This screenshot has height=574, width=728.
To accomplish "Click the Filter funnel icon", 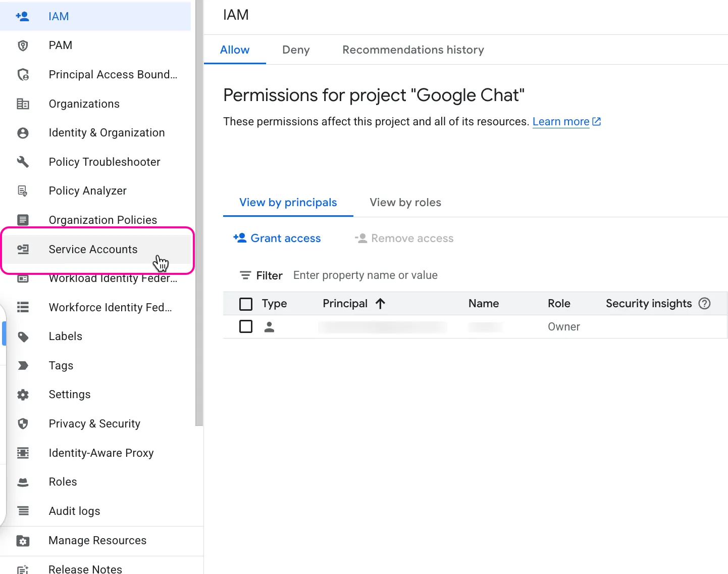I will pyautogui.click(x=245, y=275).
